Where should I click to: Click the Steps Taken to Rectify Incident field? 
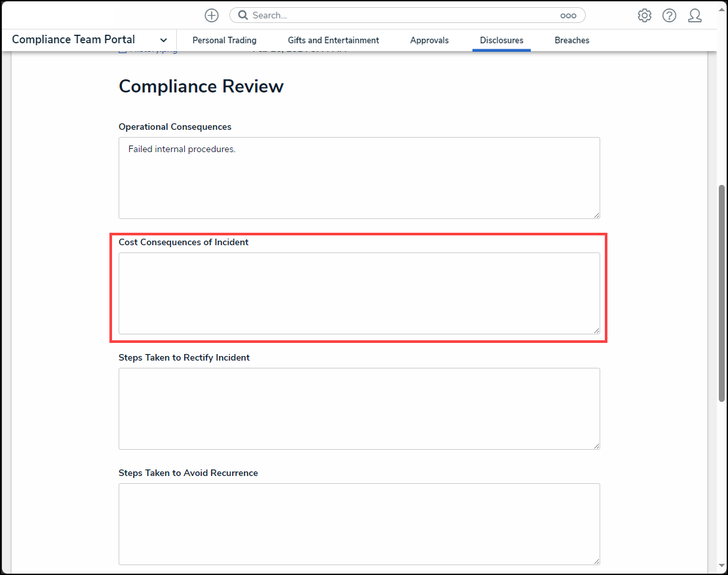tap(358, 408)
